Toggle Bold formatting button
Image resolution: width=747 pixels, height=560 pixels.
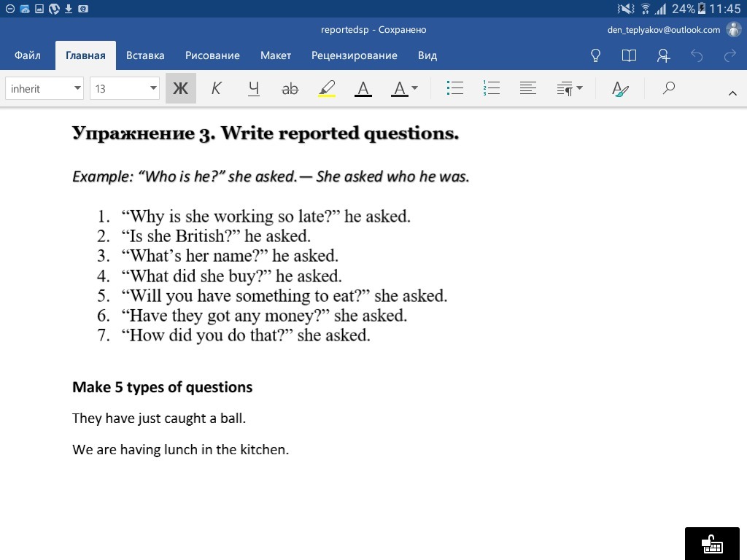[x=180, y=89]
